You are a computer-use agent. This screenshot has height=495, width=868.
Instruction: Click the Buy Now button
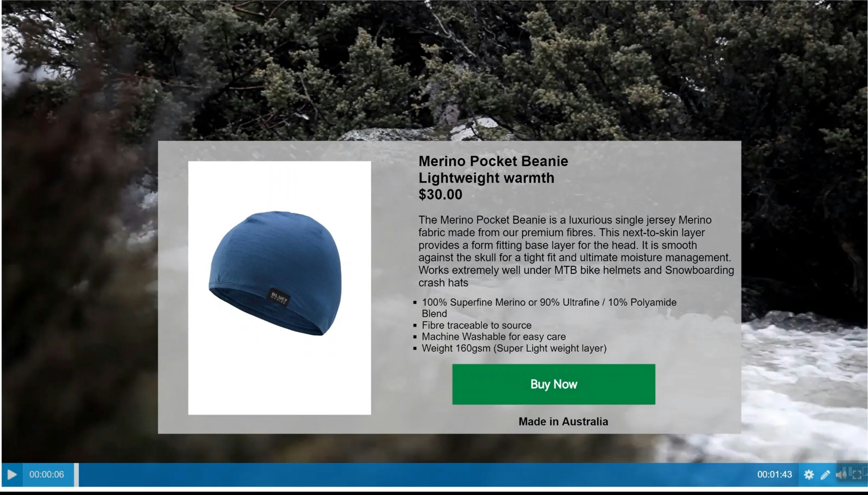click(x=553, y=384)
